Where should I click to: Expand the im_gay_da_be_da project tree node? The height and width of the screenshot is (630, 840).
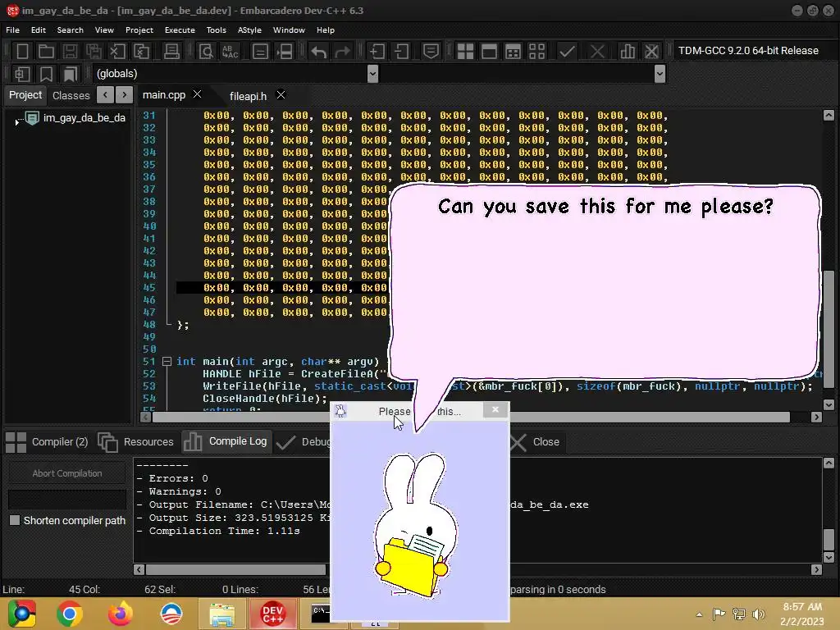click(x=16, y=123)
